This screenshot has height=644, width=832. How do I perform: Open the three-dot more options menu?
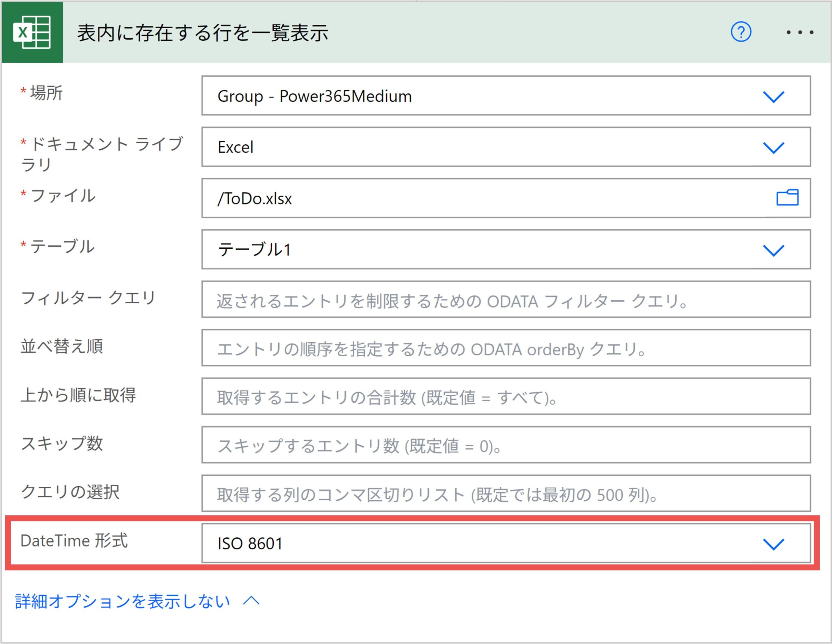(x=800, y=33)
